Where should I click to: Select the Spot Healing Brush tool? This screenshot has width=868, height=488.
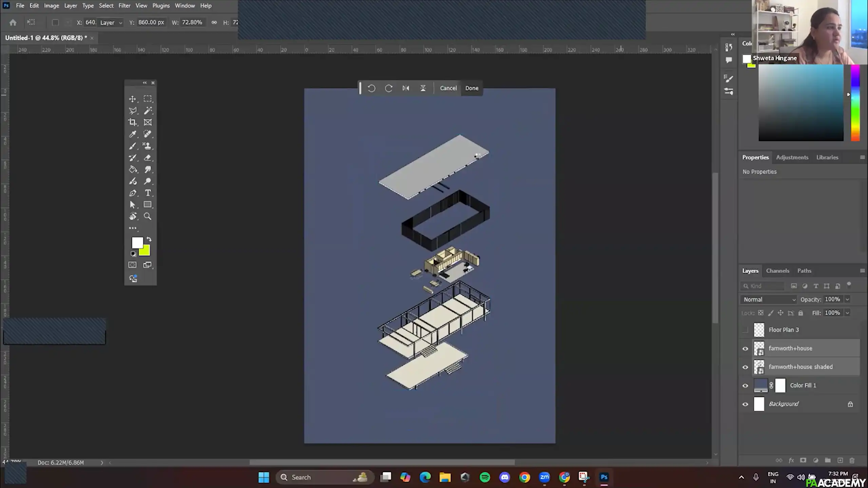pos(148,134)
